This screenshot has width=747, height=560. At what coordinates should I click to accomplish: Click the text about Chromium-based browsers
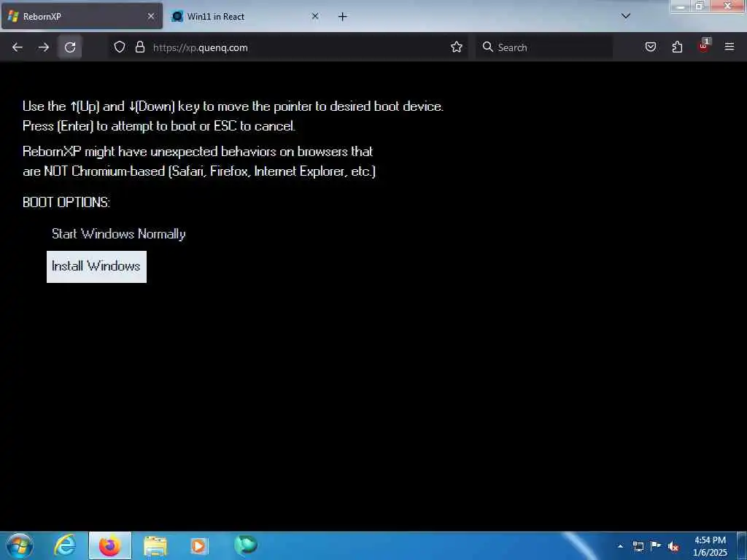pyautogui.click(x=199, y=161)
